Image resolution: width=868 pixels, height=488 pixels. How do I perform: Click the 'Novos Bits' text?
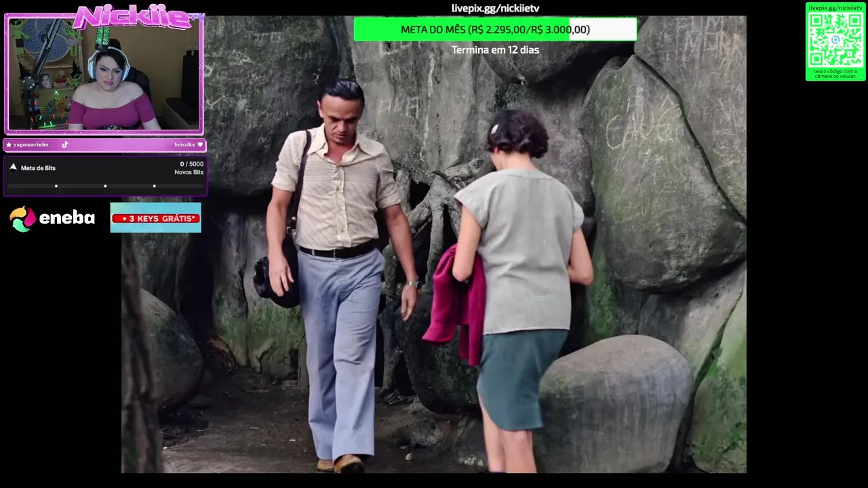click(x=189, y=172)
